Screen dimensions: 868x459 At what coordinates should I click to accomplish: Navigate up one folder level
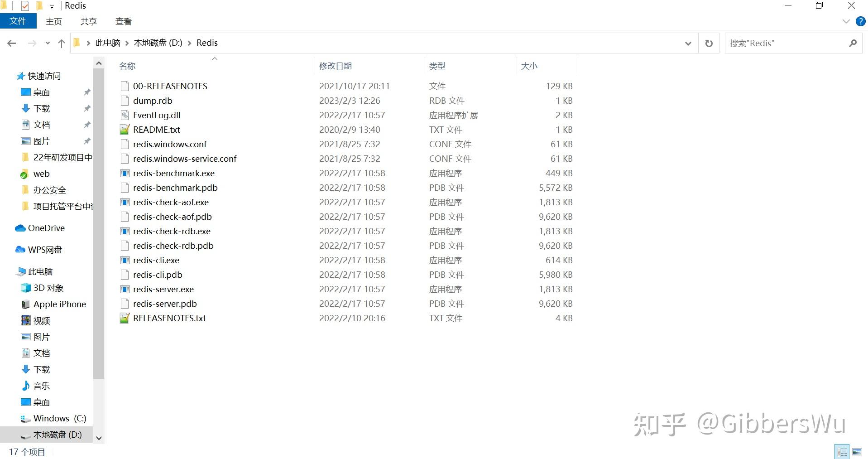coord(62,43)
